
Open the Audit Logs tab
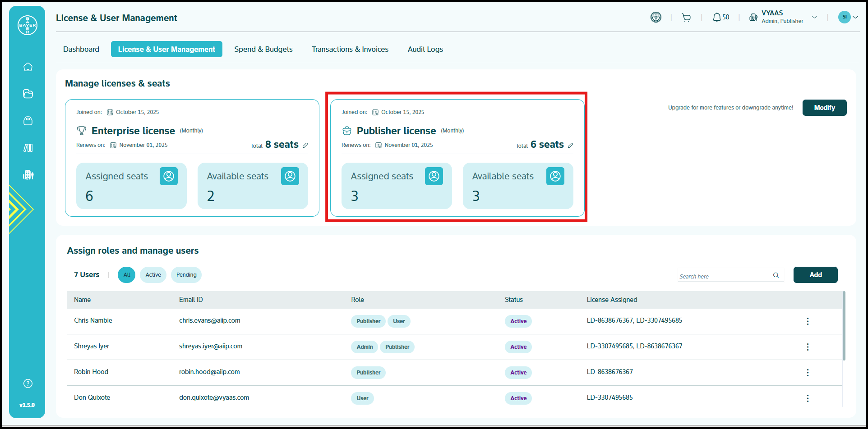coord(425,49)
